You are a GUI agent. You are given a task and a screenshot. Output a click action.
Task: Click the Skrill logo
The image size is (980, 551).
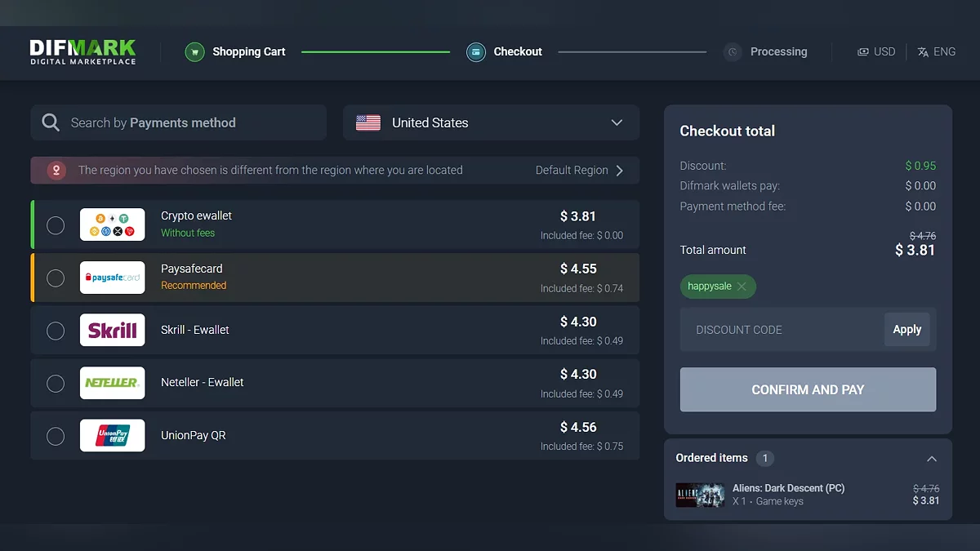point(113,330)
